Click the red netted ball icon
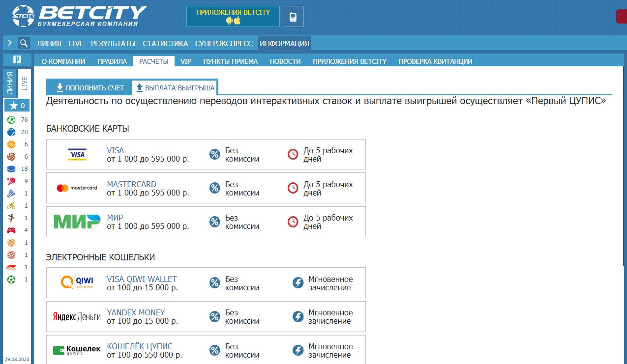The width and height of the screenshot is (627, 364). (11, 255)
